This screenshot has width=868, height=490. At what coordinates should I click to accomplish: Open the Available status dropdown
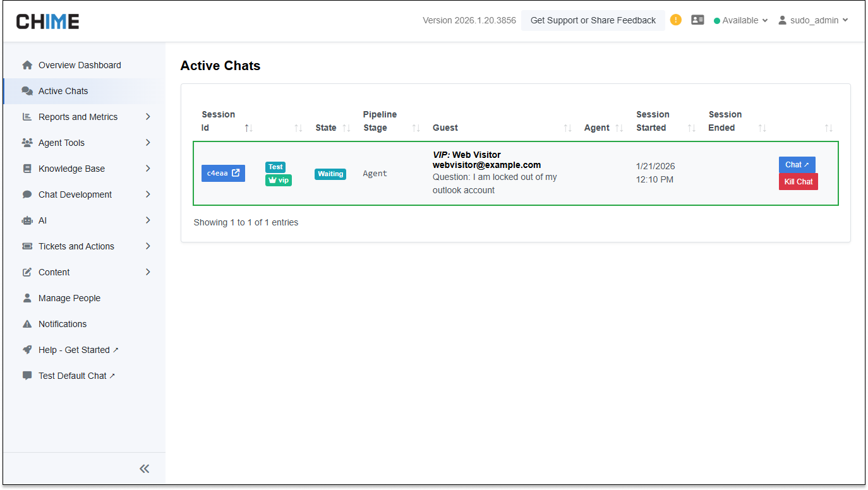pos(740,20)
